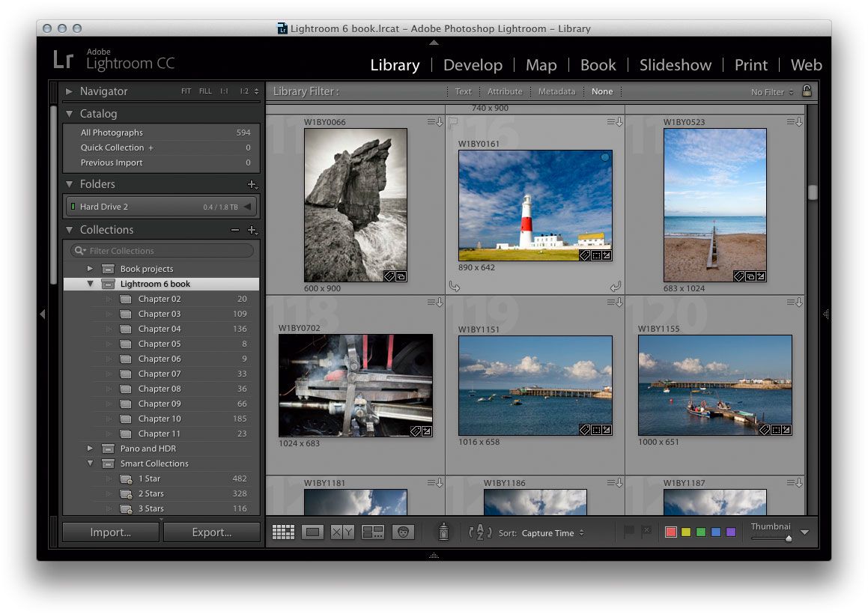Switch to Loupe view
The width and height of the screenshot is (868, 614).
click(313, 532)
